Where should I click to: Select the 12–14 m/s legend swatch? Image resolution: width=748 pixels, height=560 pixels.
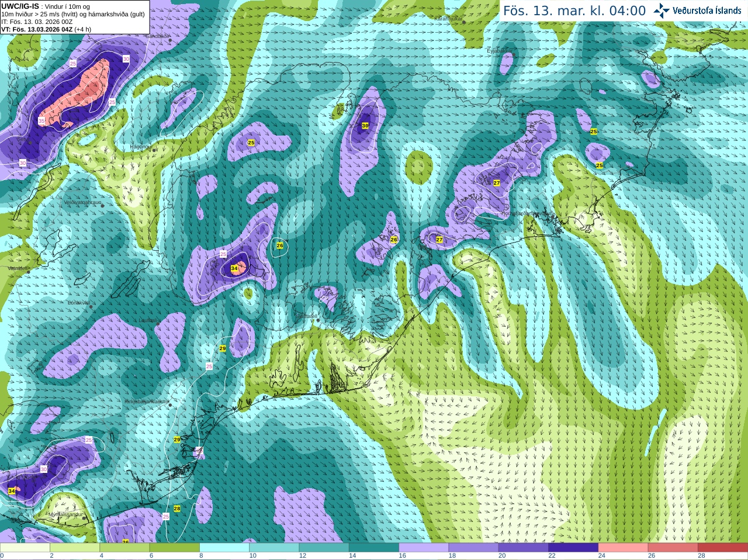point(324,548)
